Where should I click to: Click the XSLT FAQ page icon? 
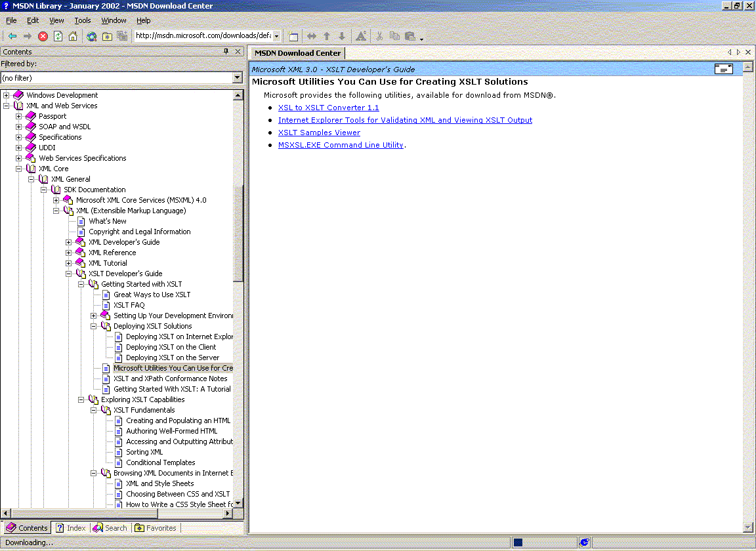point(106,305)
